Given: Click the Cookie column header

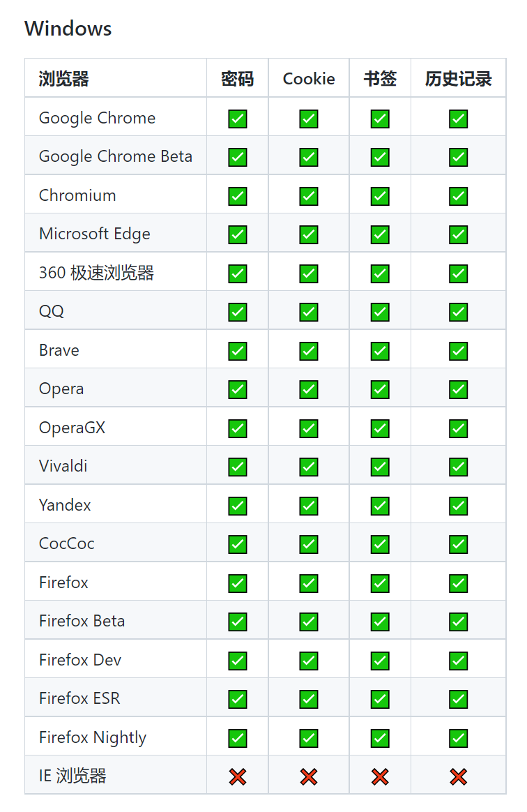Looking at the screenshot, I should click(x=309, y=79).
